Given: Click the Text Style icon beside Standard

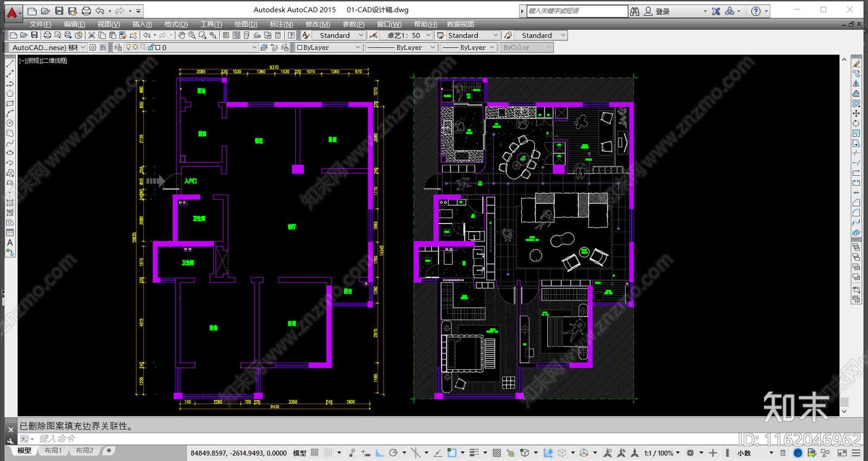Looking at the screenshot, I should (306, 35).
